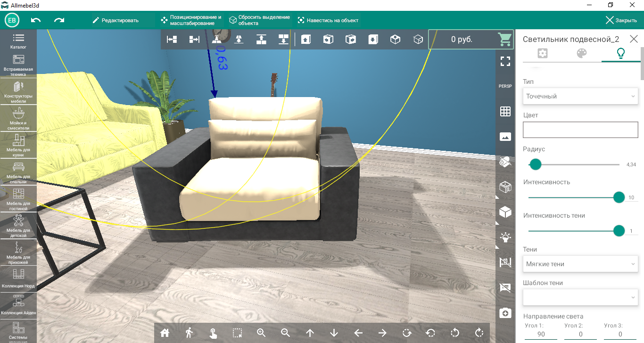
Task: Align object to the left wall
Action: click(172, 40)
